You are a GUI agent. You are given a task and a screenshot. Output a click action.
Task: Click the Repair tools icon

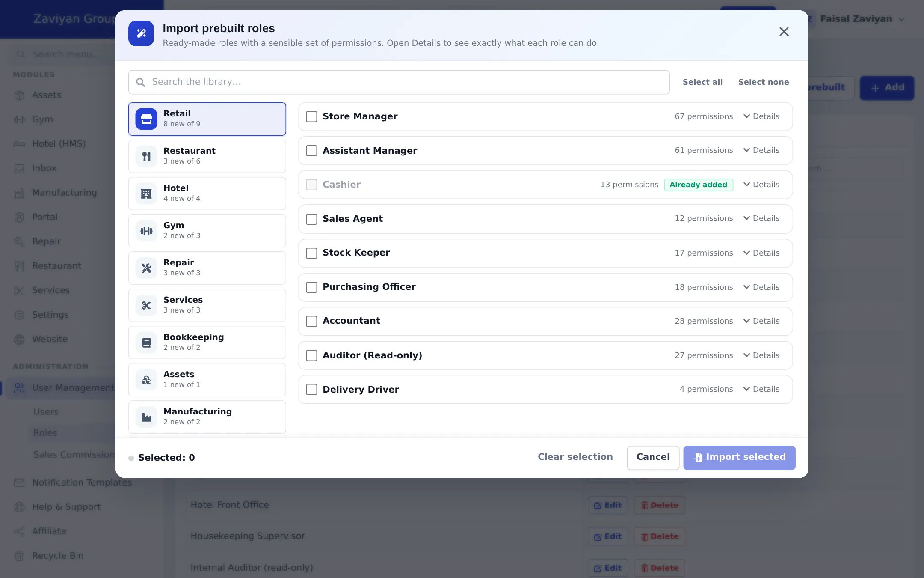tap(146, 268)
